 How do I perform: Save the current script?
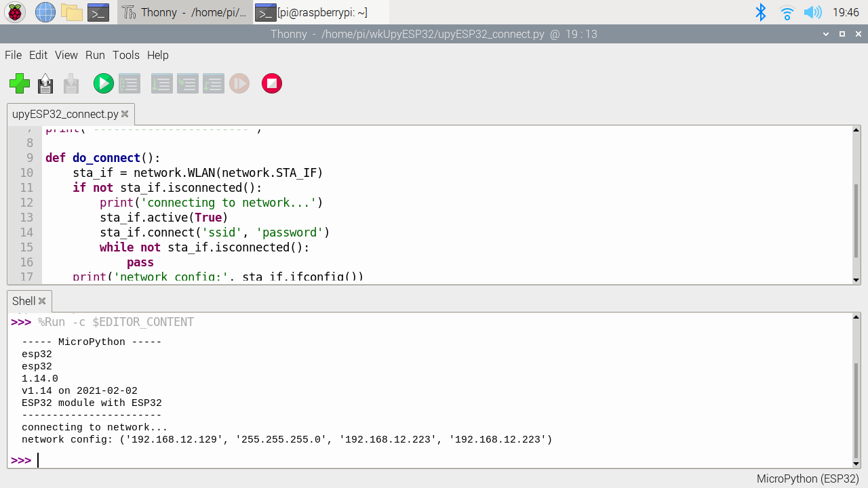[x=71, y=84]
